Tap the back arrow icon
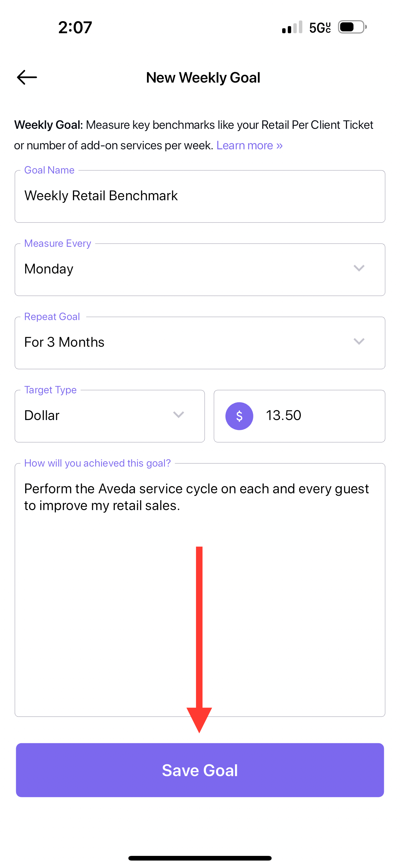 click(x=27, y=77)
